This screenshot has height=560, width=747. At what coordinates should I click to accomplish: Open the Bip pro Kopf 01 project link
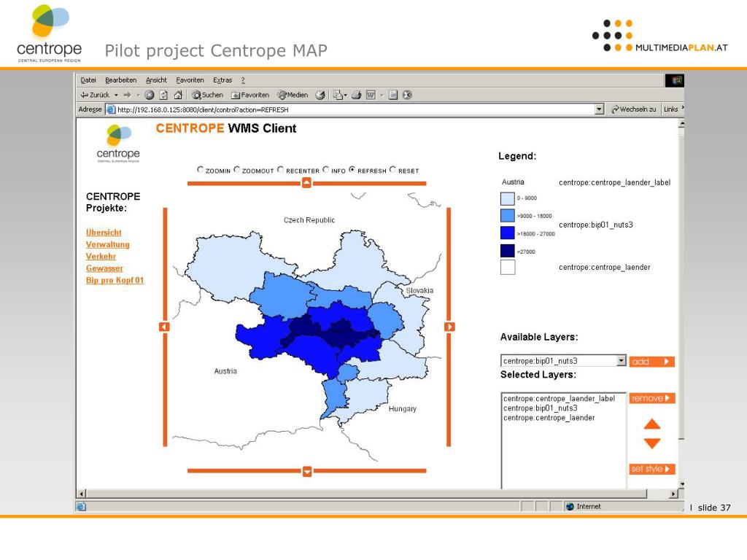coord(115,280)
